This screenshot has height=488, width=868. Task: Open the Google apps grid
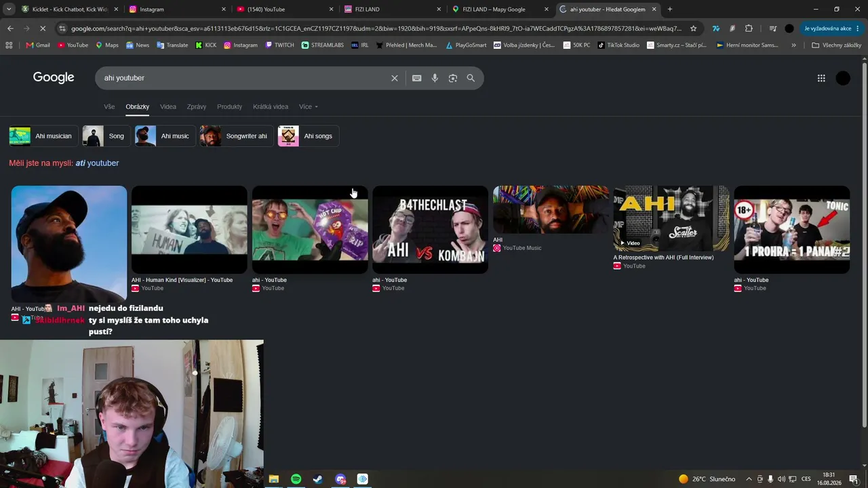click(x=821, y=78)
